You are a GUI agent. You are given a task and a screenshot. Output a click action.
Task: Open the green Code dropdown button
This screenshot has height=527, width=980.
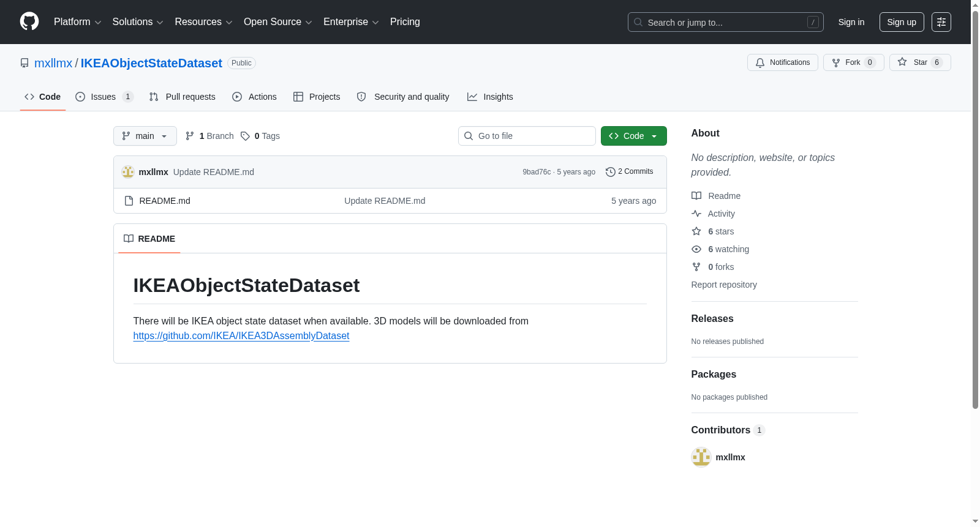(634, 136)
